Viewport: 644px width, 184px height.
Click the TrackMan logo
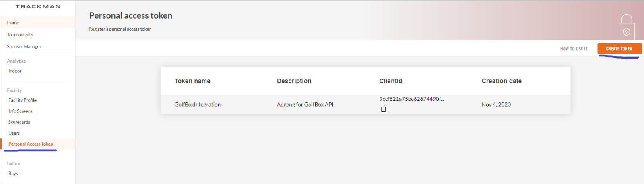tap(38, 6)
